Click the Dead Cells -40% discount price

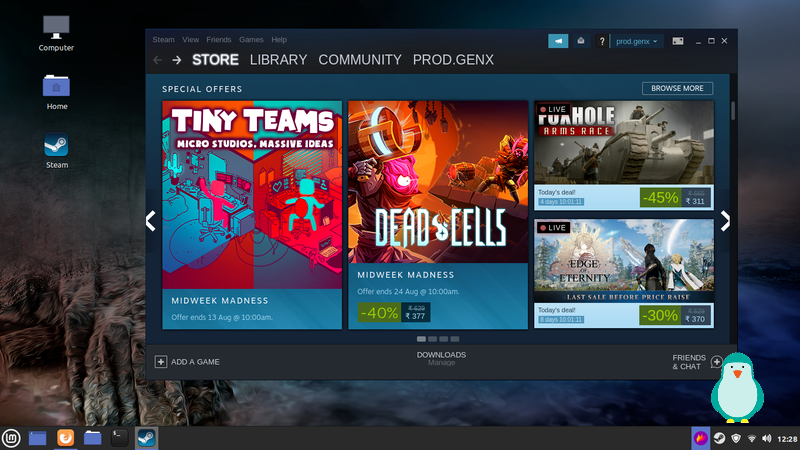click(x=394, y=312)
